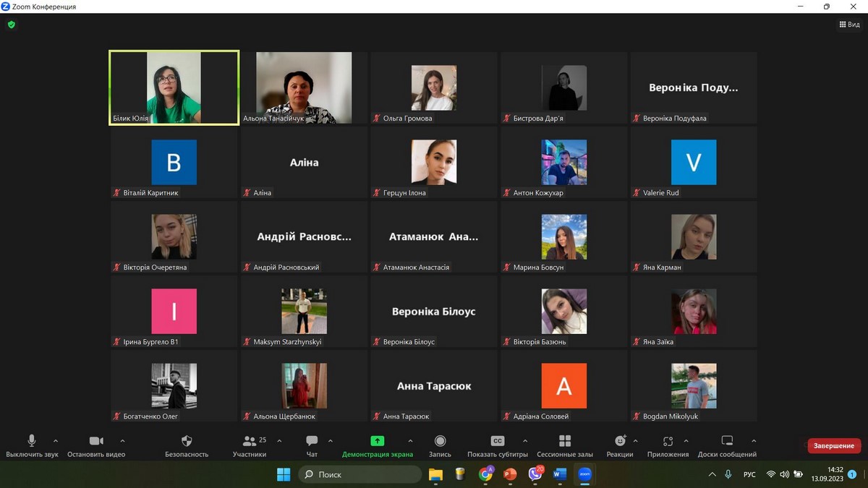This screenshot has width=868, height=488.
Task: Start recording with the Запись button
Action: click(440, 441)
